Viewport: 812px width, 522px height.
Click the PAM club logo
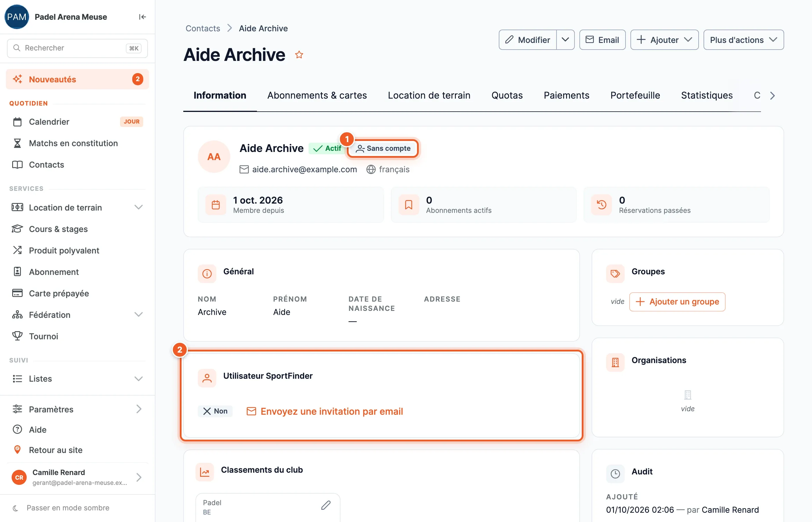[x=17, y=17]
